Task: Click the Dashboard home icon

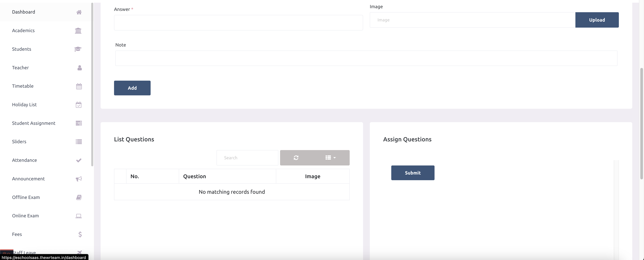Action: pyautogui.click(x=79, y=12)
